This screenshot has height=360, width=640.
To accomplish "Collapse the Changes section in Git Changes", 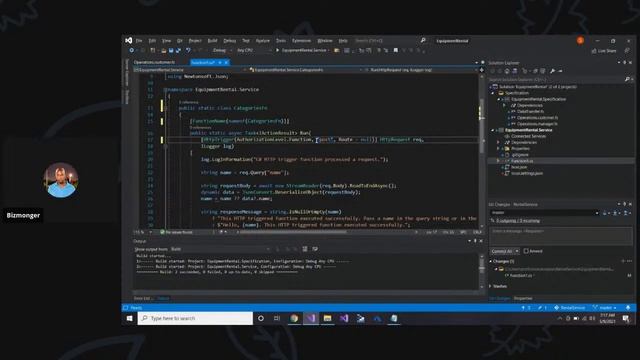I will tap(491, 261).
